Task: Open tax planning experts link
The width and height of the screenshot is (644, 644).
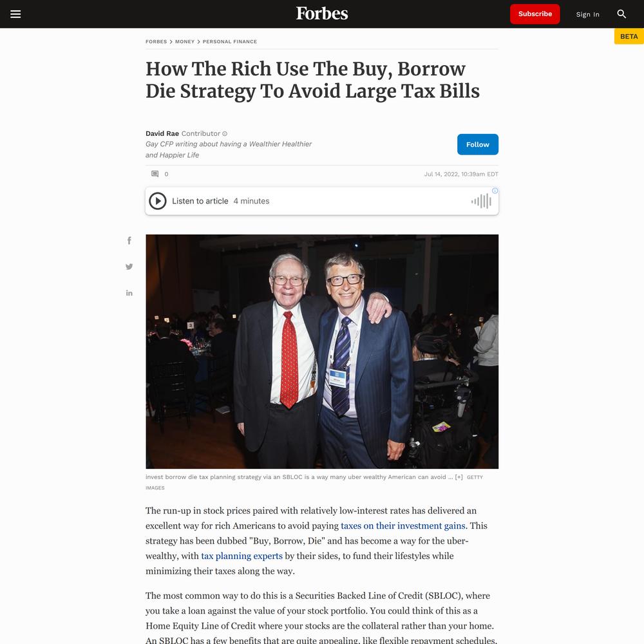Action: click(242, 556)
